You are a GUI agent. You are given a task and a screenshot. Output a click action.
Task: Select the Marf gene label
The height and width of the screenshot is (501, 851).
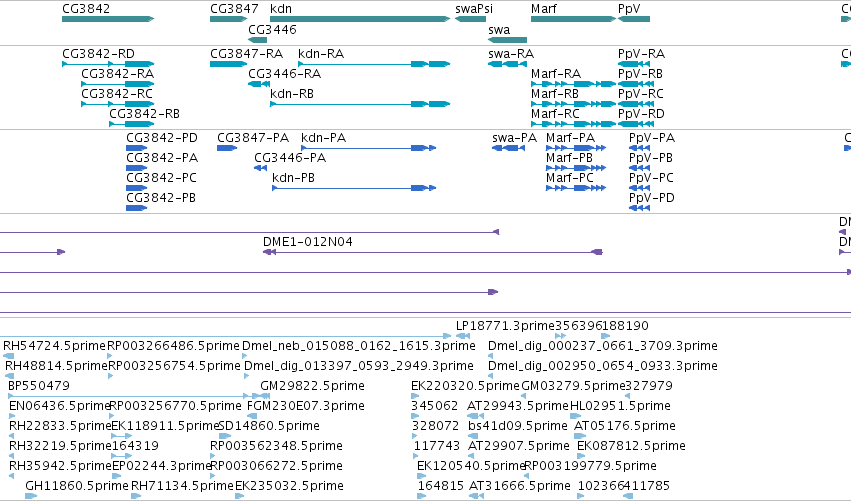544,9
